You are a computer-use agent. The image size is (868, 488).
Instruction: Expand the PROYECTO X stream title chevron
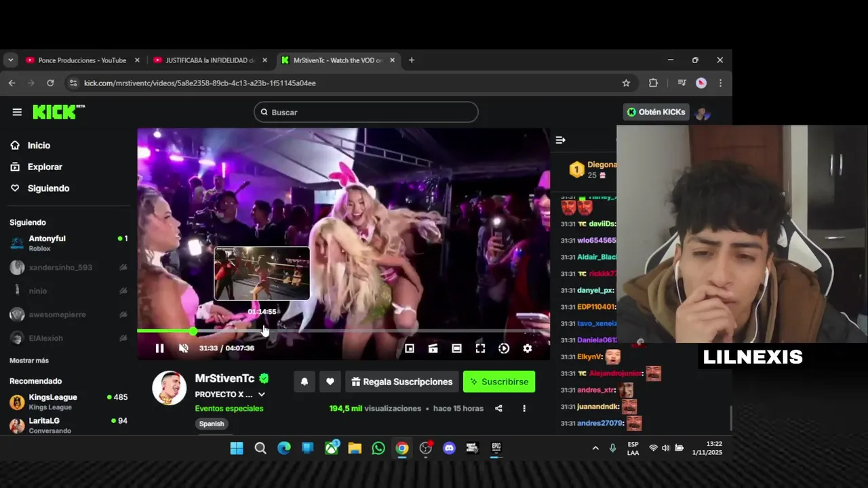(x=262, y=394)
